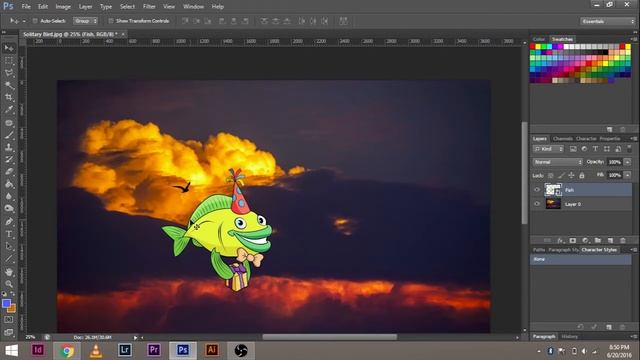The width and height of the screenshot is (640, 360).
Task: Open the Window menu
Action: pos(193,7)
